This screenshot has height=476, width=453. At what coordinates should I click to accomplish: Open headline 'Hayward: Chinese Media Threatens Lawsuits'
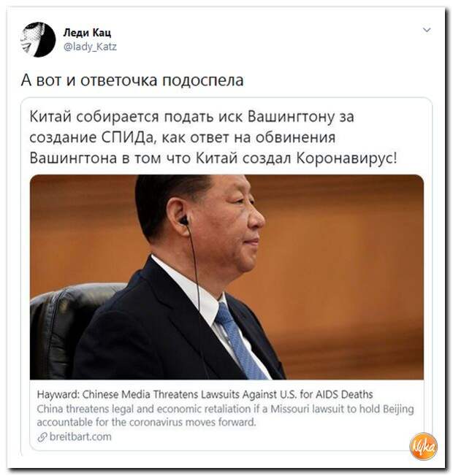[205, 394]
